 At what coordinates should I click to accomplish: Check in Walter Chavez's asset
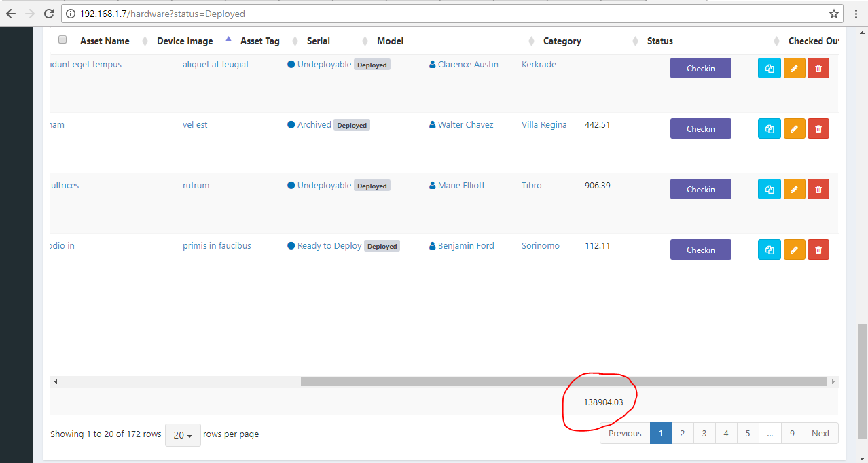[701, 128]
